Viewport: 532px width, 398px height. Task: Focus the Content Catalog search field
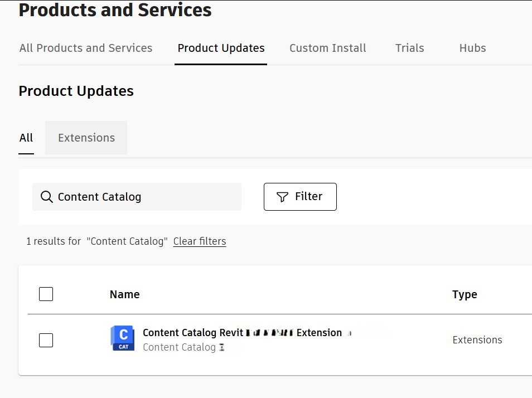coord(146,197)
